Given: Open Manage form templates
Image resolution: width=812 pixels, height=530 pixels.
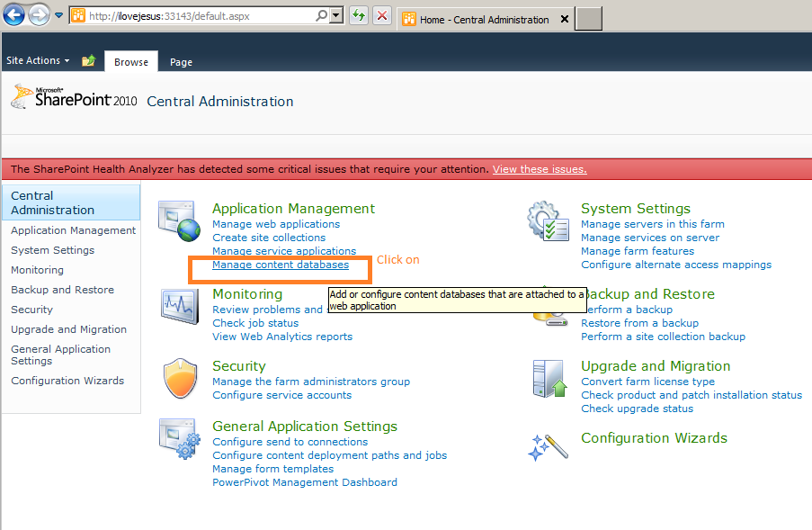Looking at the screenshot, I should 272,468.
